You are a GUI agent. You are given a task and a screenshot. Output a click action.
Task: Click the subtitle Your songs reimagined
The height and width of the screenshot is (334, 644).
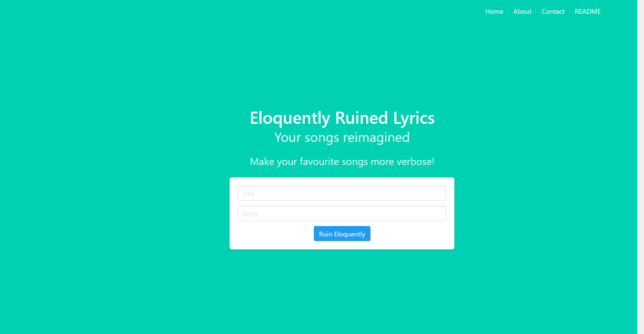342,137
